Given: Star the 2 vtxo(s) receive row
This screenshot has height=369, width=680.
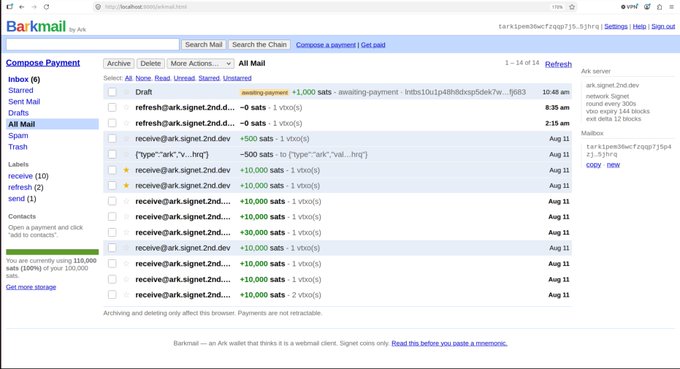Looking at the screenshot, I should click(126, 295).
